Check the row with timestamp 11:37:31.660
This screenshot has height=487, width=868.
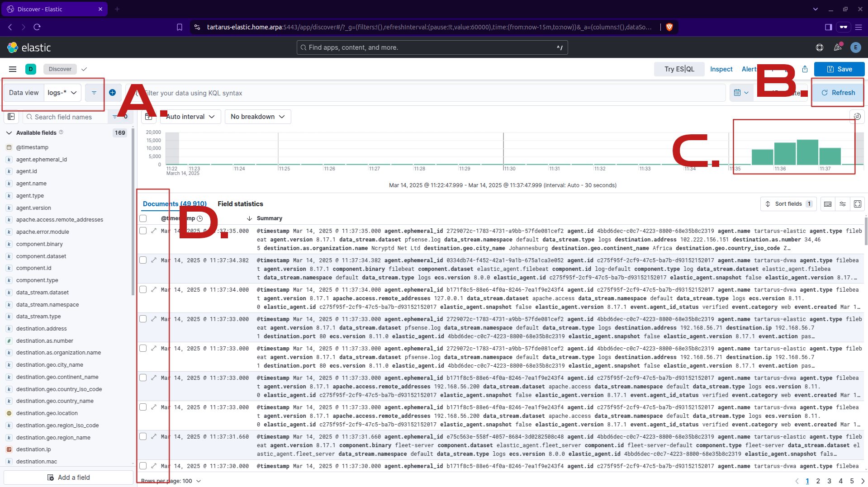click(x=143, y=437)
